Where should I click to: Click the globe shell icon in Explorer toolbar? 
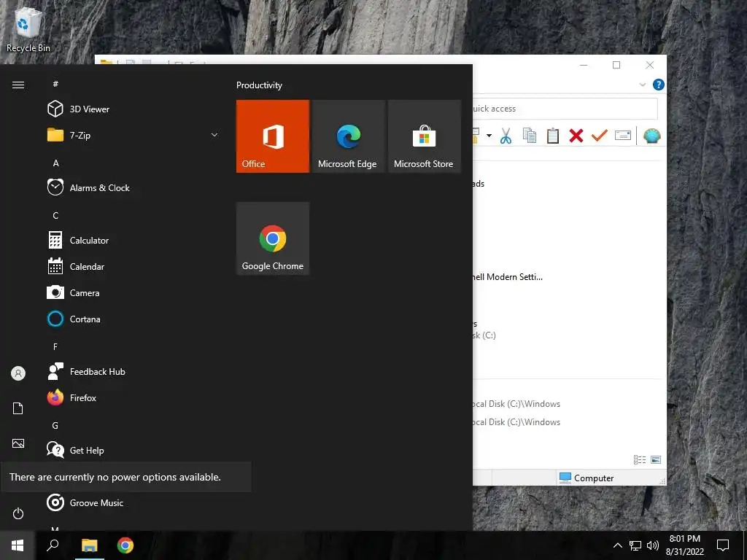pos(651,136)
